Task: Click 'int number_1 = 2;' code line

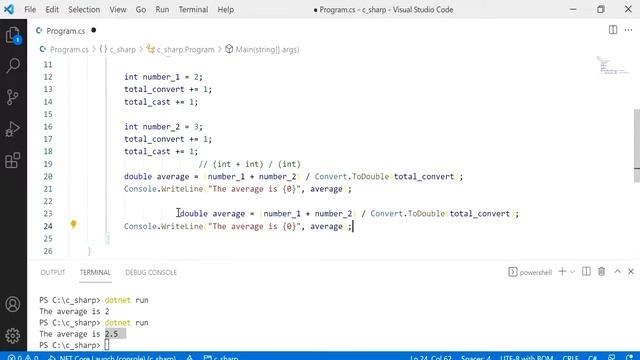Action: [x=163, y=77]
